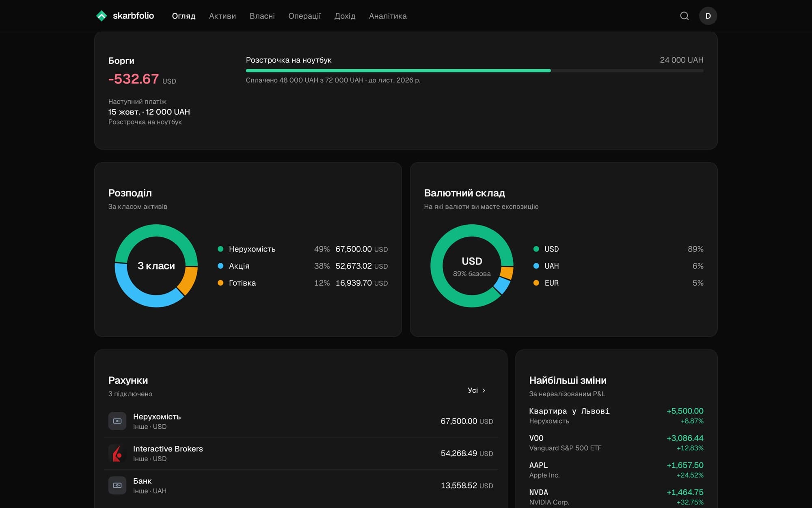This screenshot has width=812, height=508.
Task: Select the AAPL Apple Inc. row
Action: coord(616,470)
